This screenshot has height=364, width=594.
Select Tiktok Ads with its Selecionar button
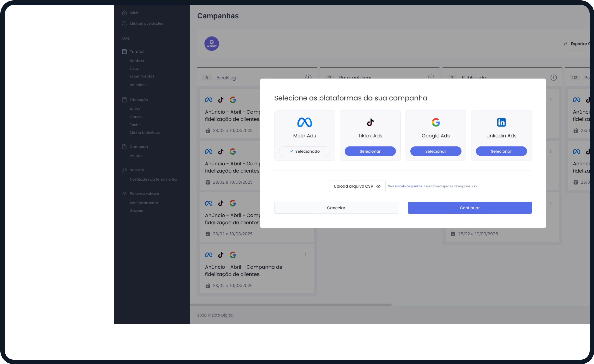pos(370,151)
